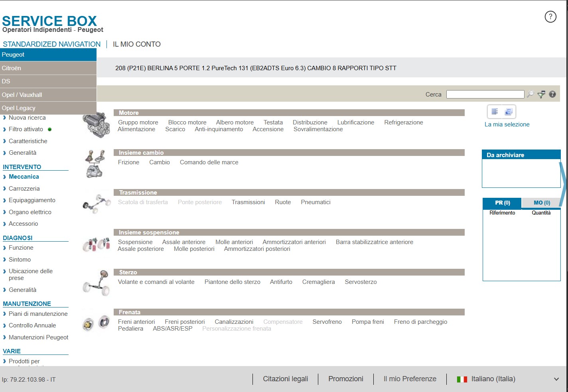Open Freno di parcheggio link
Screen dimensions: 568x392
tap(420, 322)
